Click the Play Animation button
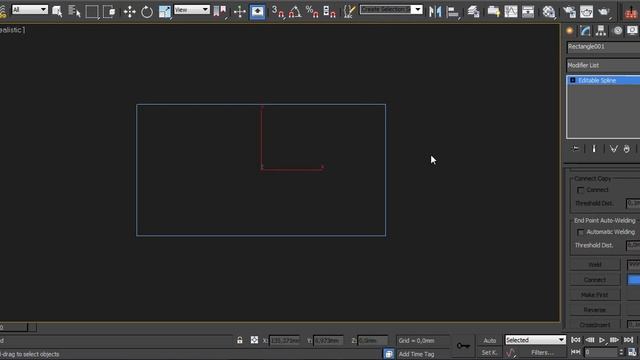The width and height of the screenshot is (640, 360). click(x=602, y=340)
